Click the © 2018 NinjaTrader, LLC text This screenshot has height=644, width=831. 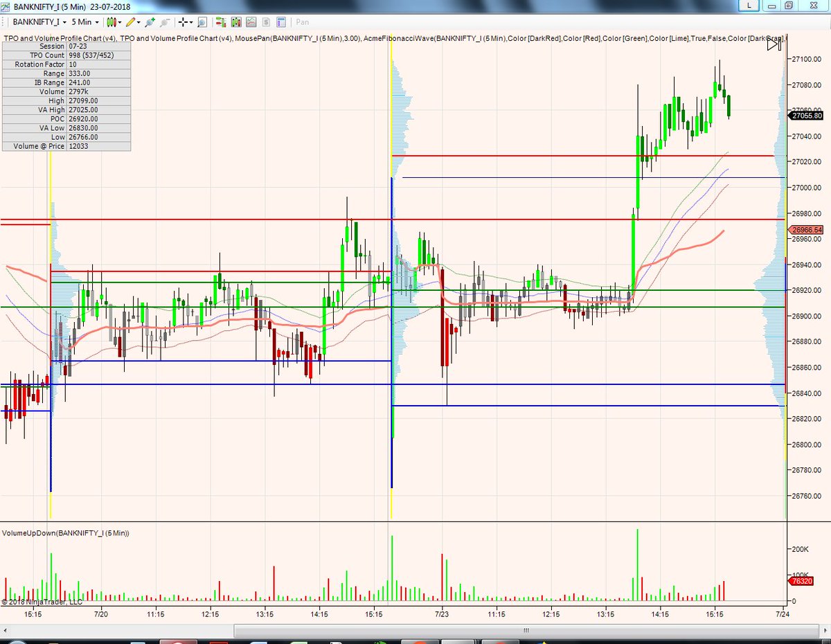(42, 601)
